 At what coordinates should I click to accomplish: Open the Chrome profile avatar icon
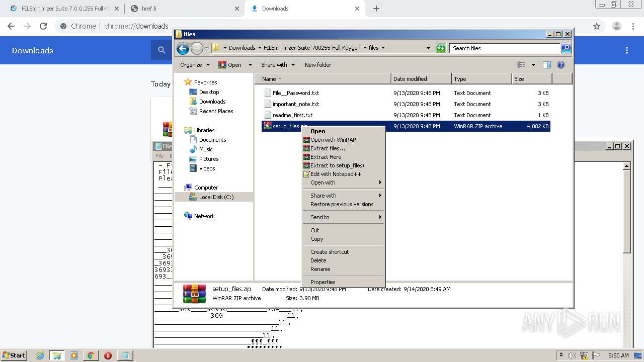click(616, 26)
